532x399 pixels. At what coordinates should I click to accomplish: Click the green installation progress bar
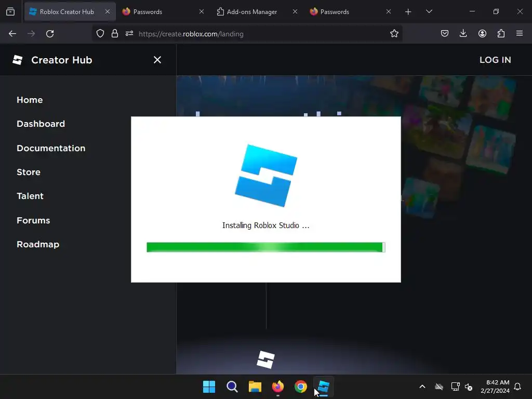point(265,247)
